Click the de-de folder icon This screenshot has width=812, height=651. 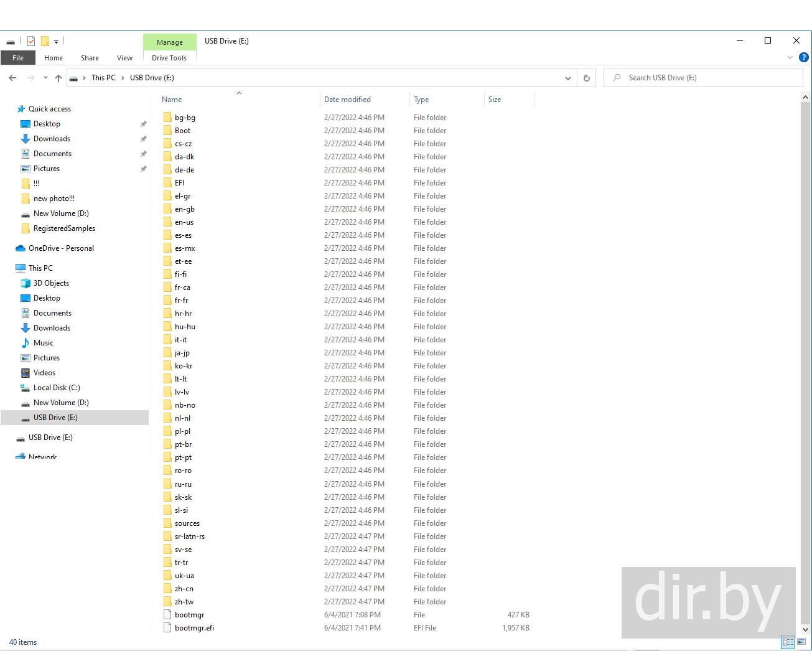click(x=167, y=170)
